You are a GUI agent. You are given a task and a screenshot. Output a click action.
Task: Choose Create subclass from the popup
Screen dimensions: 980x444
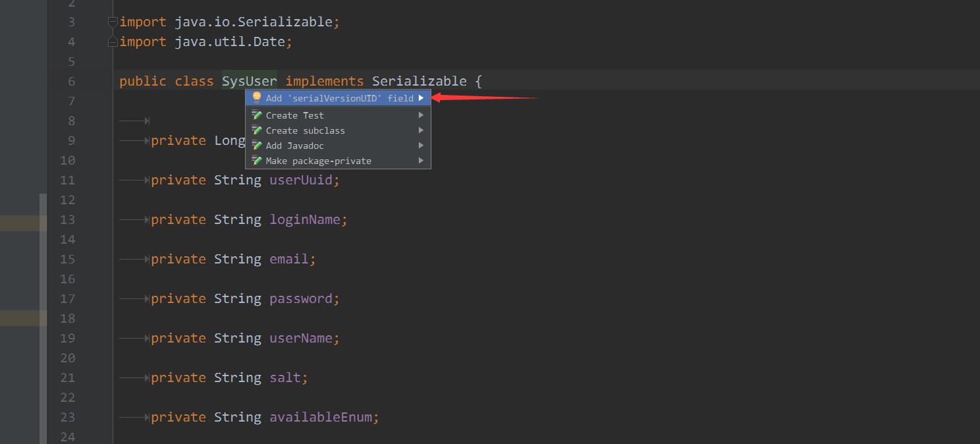305,130
